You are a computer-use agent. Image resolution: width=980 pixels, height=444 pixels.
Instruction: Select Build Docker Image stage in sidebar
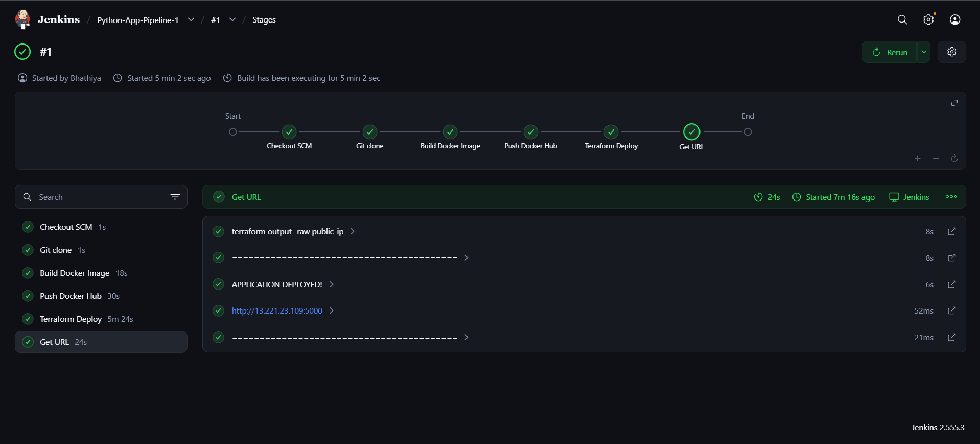pyautogui.click(x=101, y=273)
